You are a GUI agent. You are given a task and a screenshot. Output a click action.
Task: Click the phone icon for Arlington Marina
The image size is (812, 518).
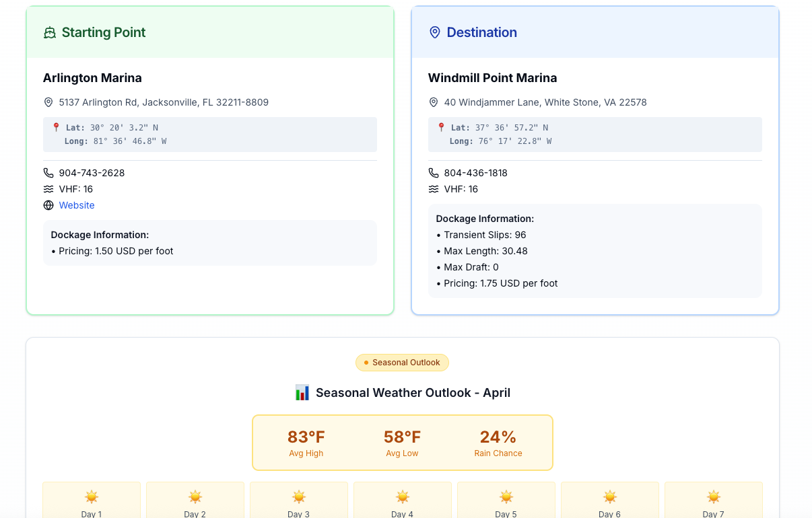click(x=48, y=172)
